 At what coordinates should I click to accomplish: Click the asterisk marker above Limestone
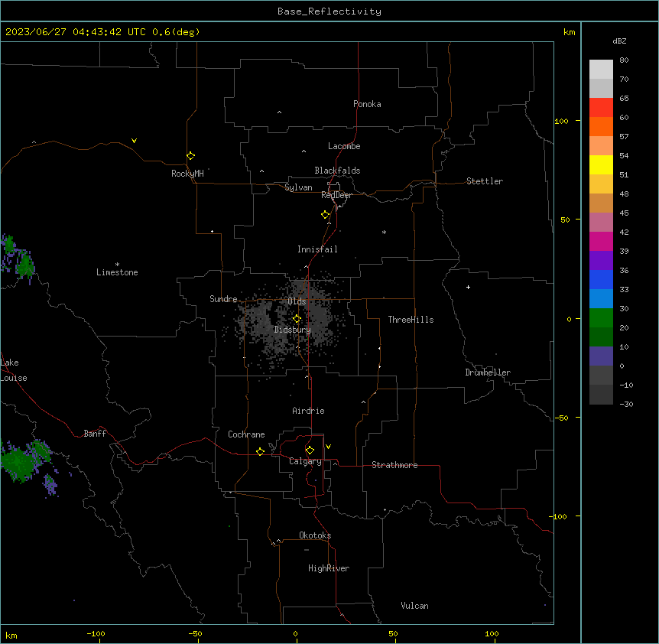(117, 265)
